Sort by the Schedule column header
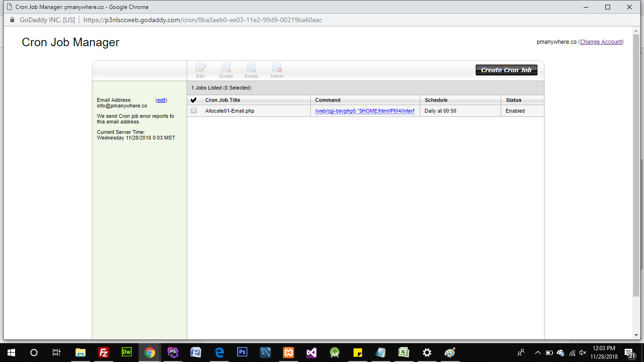The width and height of the screenshot is (644, 362). pos(436,100)
